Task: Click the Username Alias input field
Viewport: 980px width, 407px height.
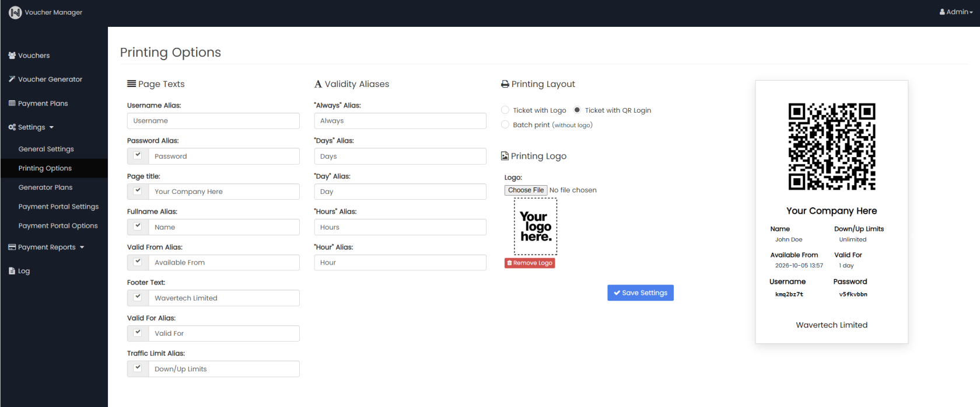Action: point(213,121)
